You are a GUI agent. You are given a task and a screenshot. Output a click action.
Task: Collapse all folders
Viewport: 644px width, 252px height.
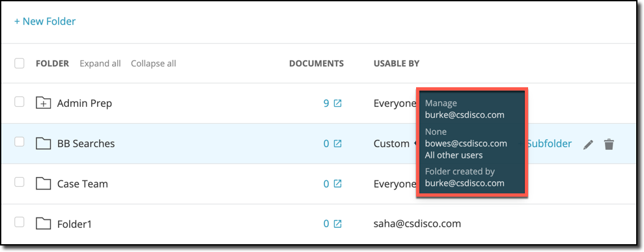coord(154,64)
